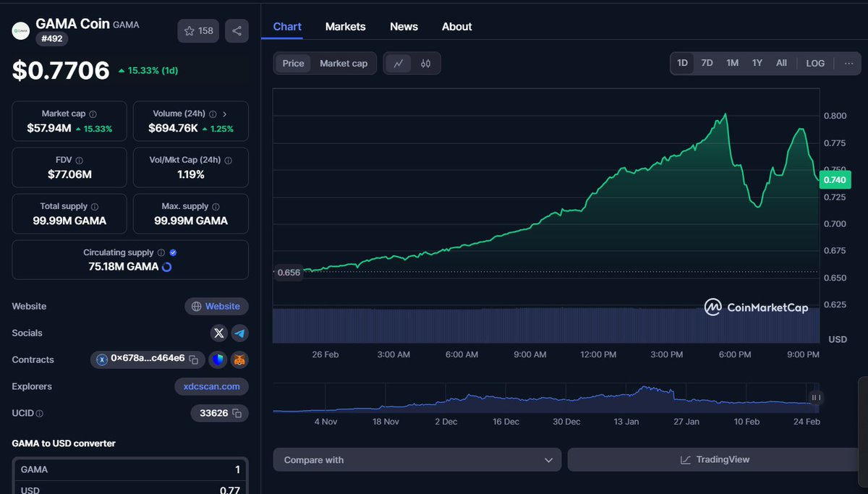
Task: Open the TradingView button
Action: (714, 460)
